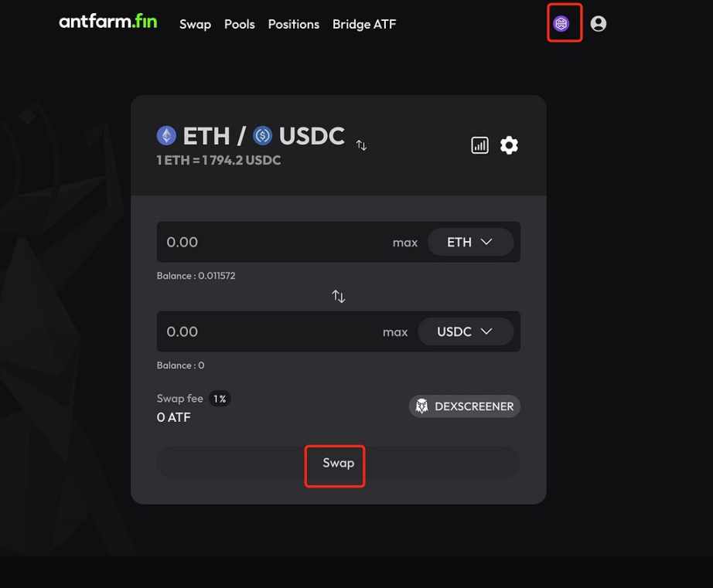The width and height of the screenshot is (713, 588).
Task: Open the Bridge ATF page
Action: 364,24
